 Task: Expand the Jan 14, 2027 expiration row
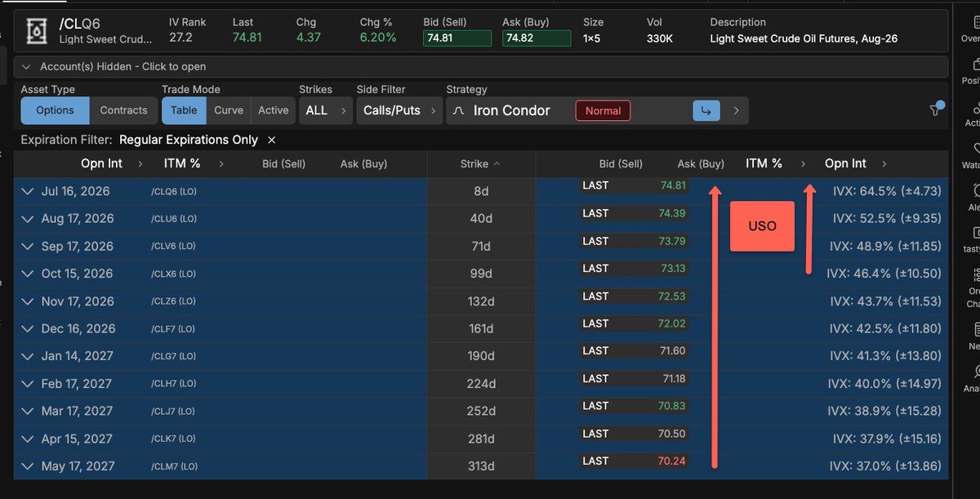(x=28, y=356)
